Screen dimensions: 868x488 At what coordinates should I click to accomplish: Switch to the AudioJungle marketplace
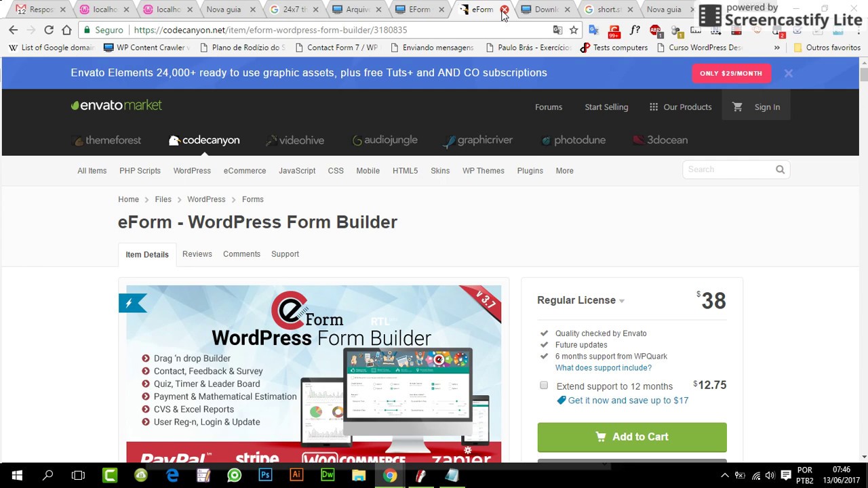coord(385,140)
